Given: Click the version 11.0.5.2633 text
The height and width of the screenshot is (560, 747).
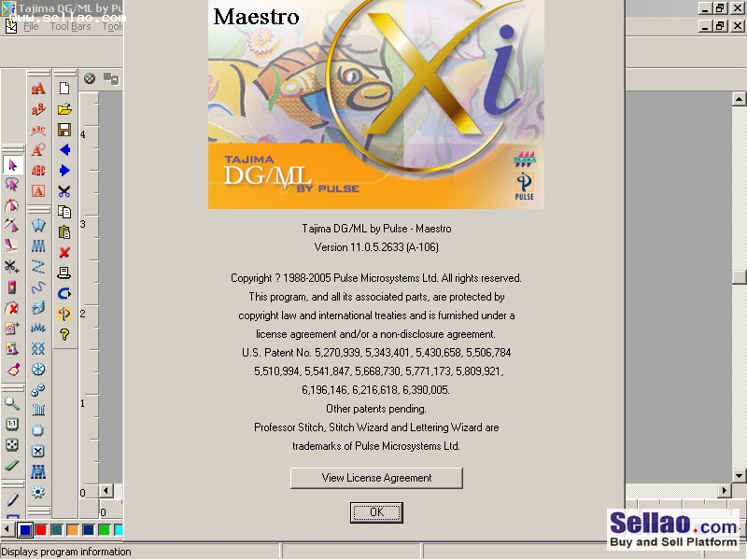Looking at the screenshot, I should [x=376, y=247].
